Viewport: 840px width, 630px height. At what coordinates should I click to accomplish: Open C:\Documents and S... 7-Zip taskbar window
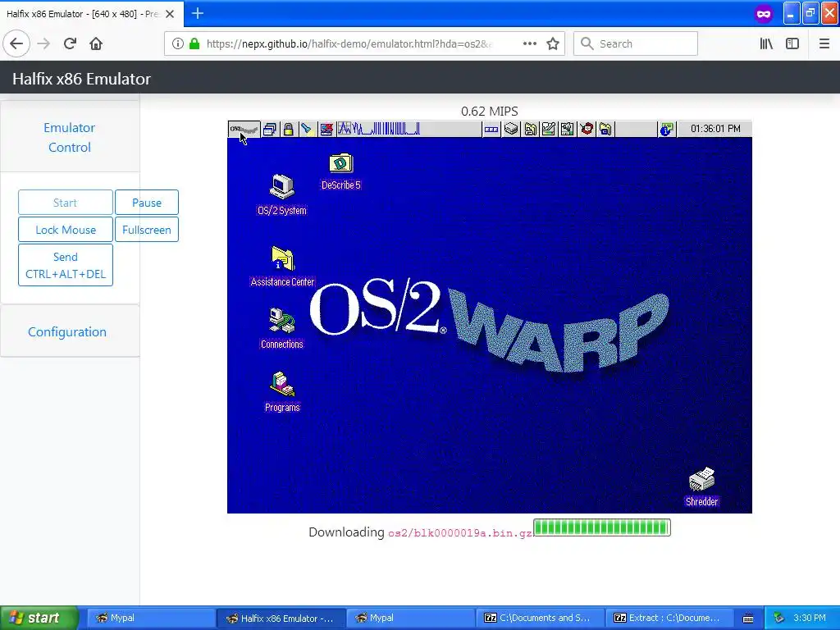point(540,618)
